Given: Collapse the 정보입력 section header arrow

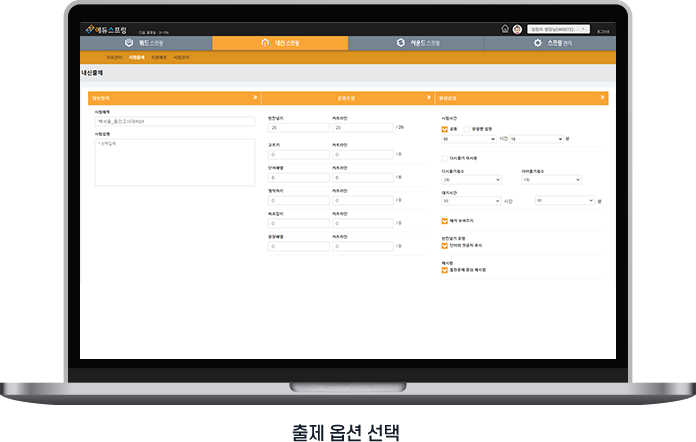Looking at the screenshot, I should click(x=255, y=98).
